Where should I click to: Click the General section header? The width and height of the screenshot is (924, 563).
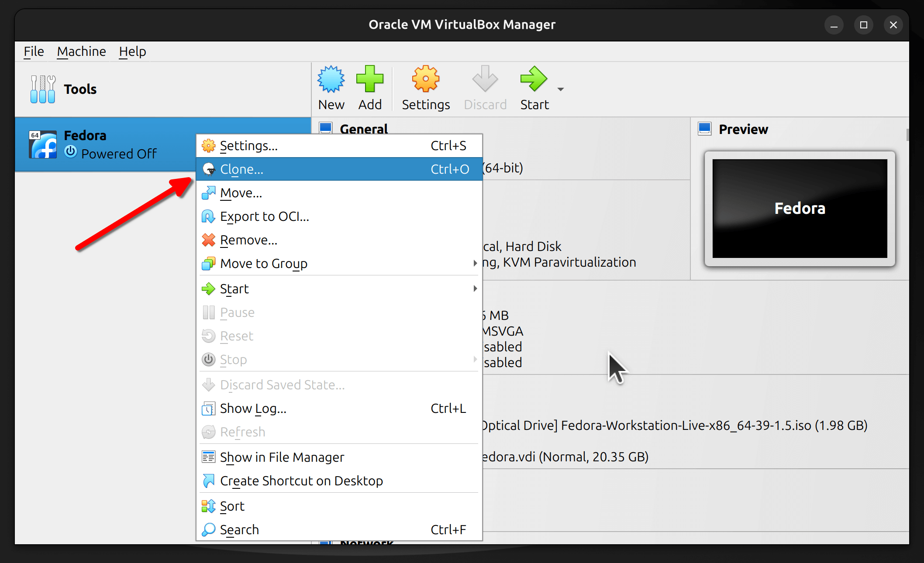[x=363, y=128]
